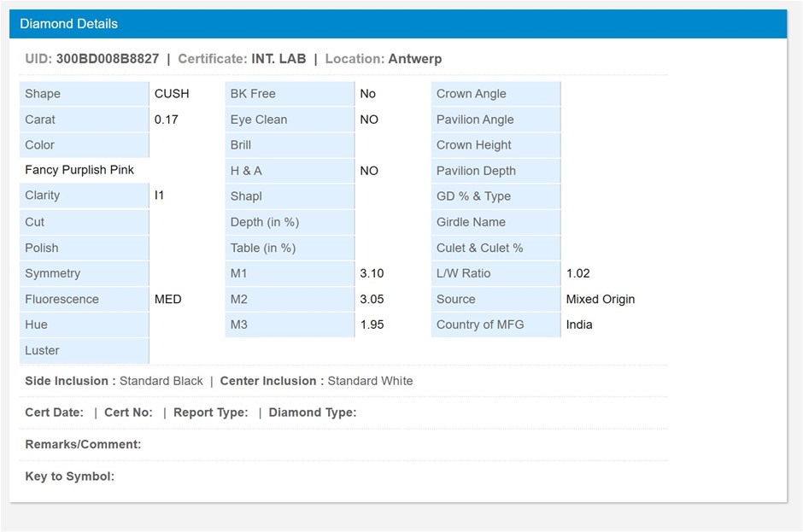Select the UID value 300BD008B8827
This screenshot has width=803, height=532.
point(108,59)
